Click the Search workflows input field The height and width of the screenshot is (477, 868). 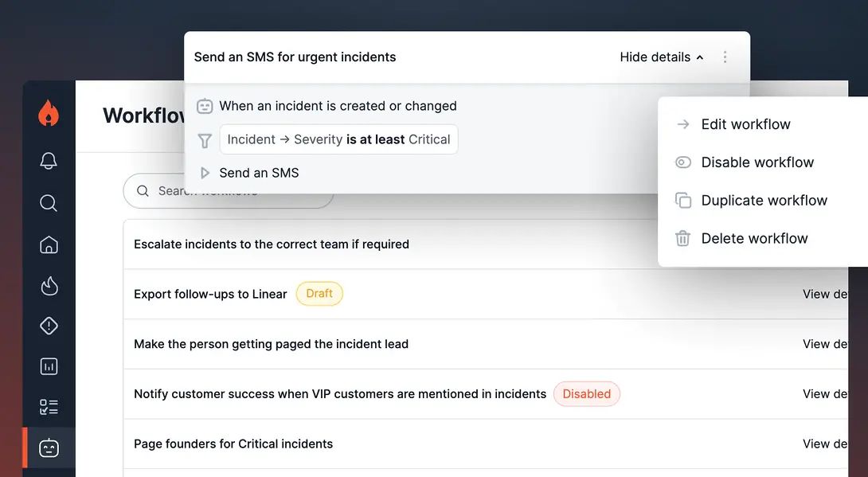pyautogui.click(x=239, y=191)
